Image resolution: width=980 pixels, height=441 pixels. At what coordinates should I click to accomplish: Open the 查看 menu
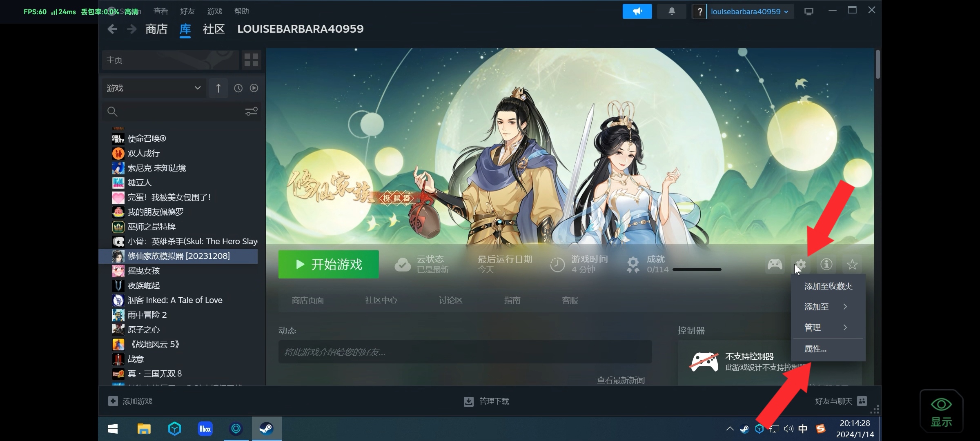tap(160, 11)
